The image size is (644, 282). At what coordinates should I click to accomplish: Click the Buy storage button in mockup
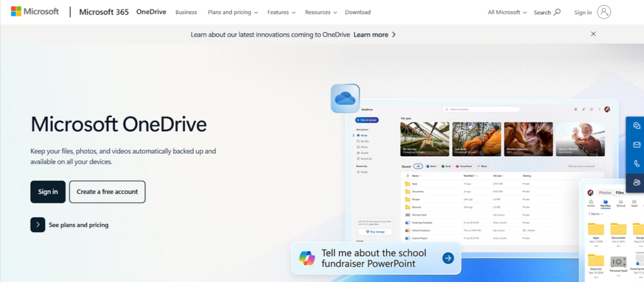[x=375, y=232]
